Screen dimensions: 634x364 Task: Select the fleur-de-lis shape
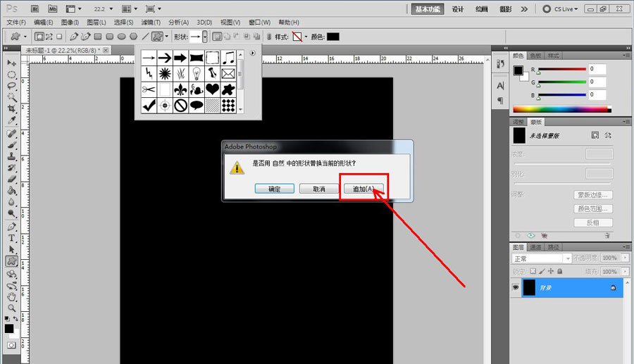tap(181, 89)
